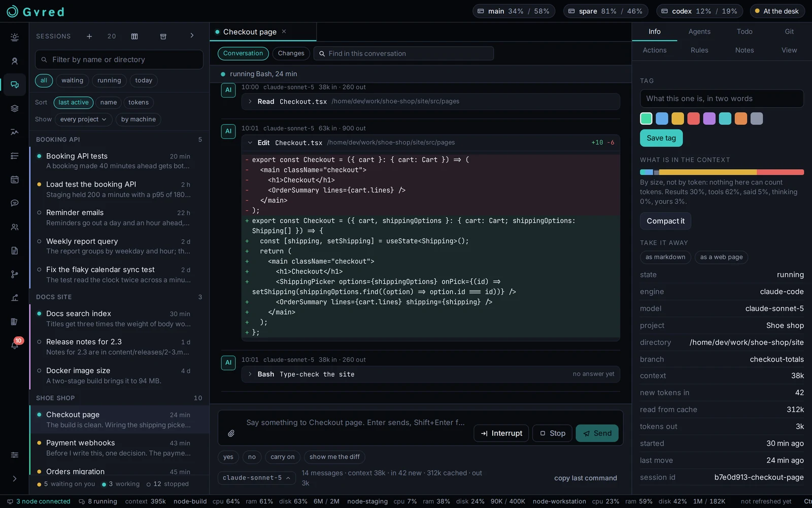
Task: Click the paperclip attach icon in the composer
Action: (x=231, y=433)
